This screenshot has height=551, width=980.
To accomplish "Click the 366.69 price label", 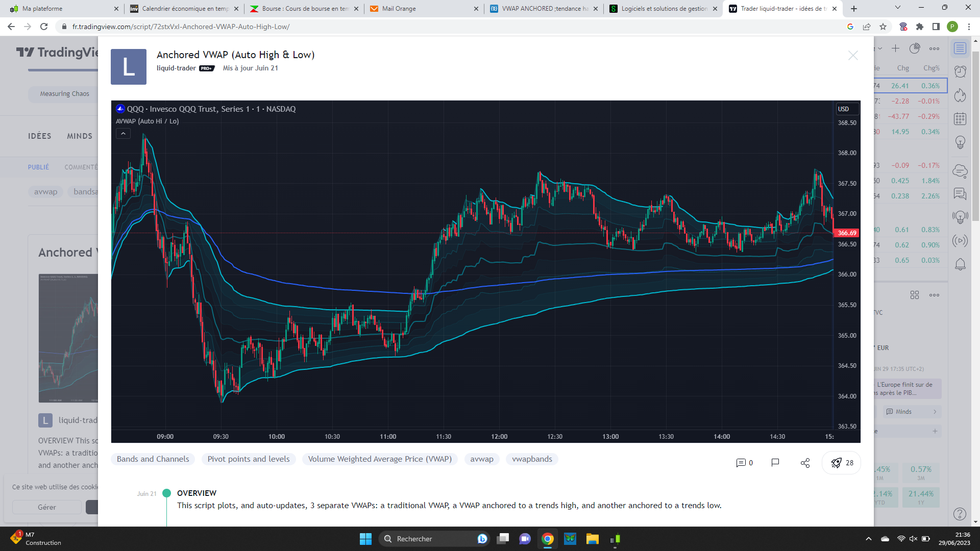I will pos(847,233).
